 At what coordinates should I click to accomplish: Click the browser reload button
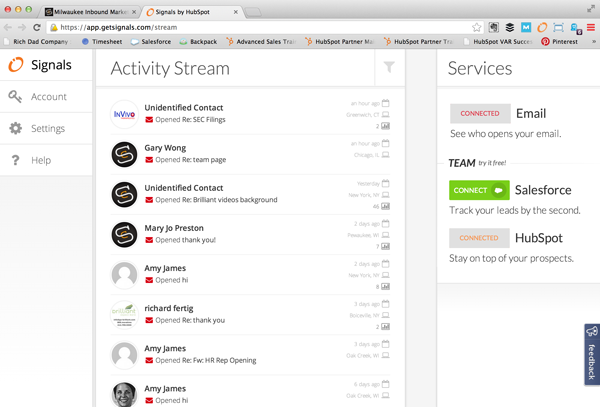(37, 27)
